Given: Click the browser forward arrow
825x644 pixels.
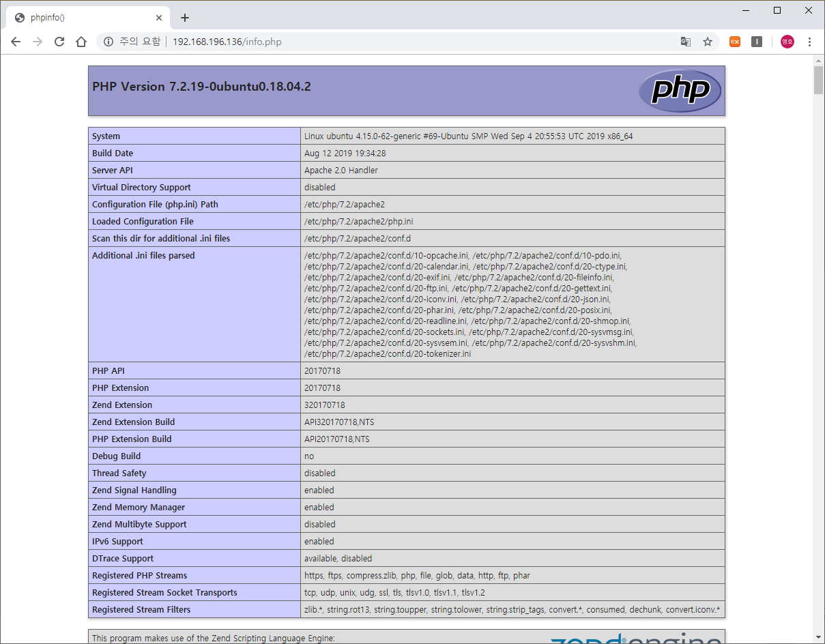Looking at the screenshot, I should coord(38,42).
